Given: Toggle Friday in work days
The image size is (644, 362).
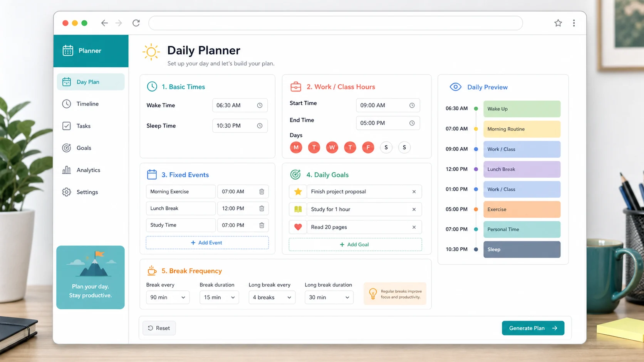Looking at the screenshot, I should point(368,147).
